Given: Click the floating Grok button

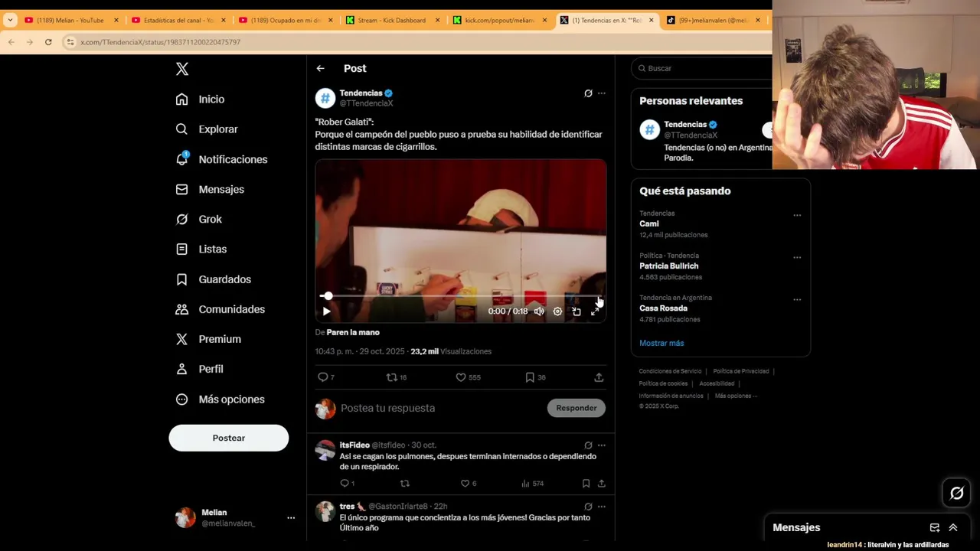Looking at the screenshot, I should tap(956, 493).
